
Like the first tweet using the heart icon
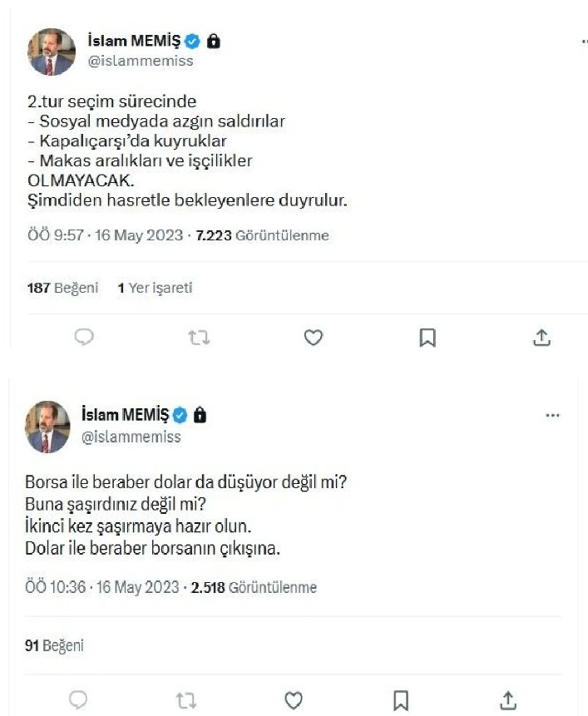[313, 337]
